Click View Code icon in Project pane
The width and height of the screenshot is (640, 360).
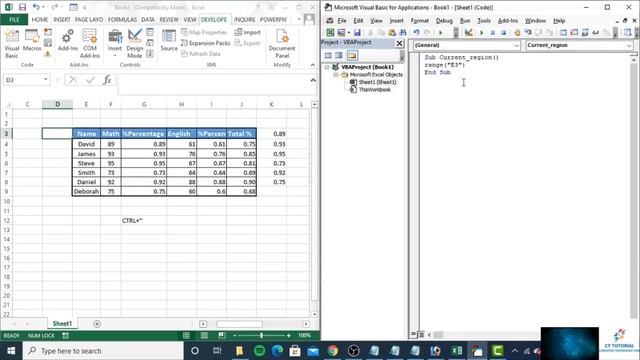click(328, 56)
